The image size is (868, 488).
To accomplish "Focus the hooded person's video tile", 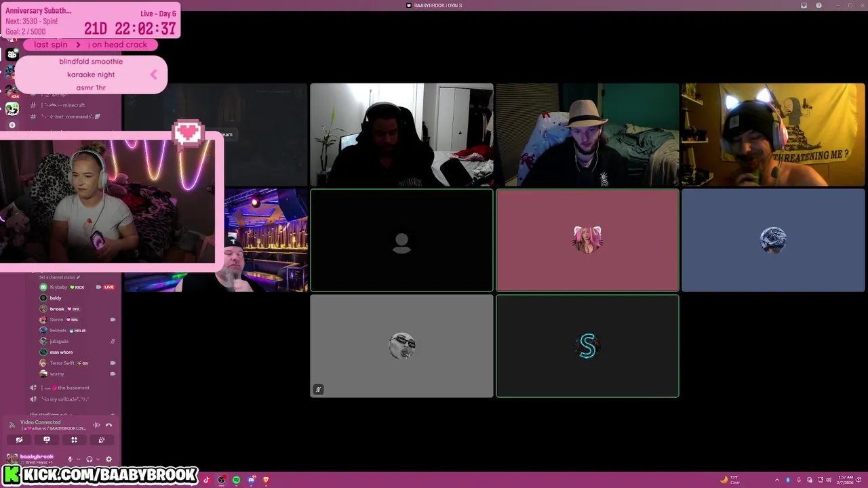I will [x=401, y=135].
